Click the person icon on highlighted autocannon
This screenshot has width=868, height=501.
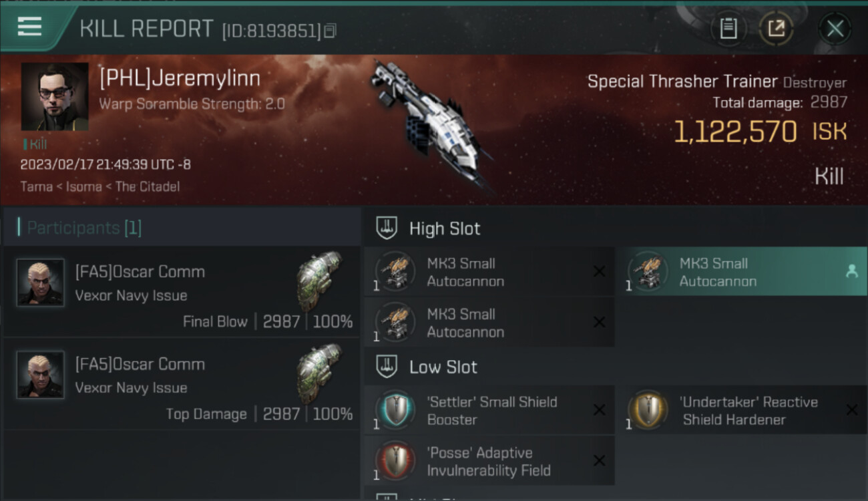pyautogui.click(x=851, y=271)
